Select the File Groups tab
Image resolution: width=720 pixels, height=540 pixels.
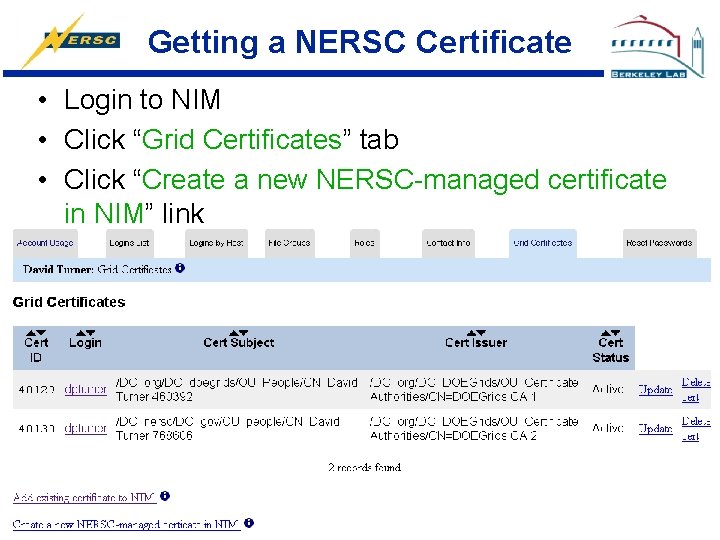289,243
